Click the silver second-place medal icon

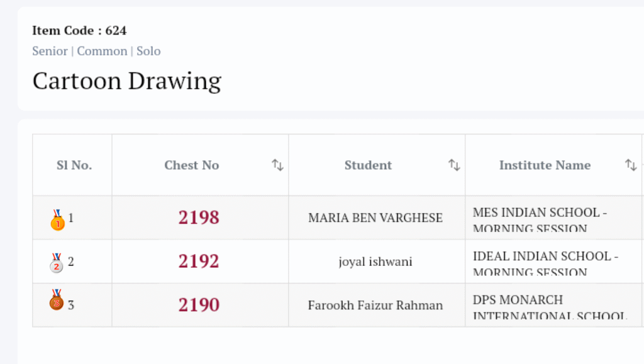(57, 263)
